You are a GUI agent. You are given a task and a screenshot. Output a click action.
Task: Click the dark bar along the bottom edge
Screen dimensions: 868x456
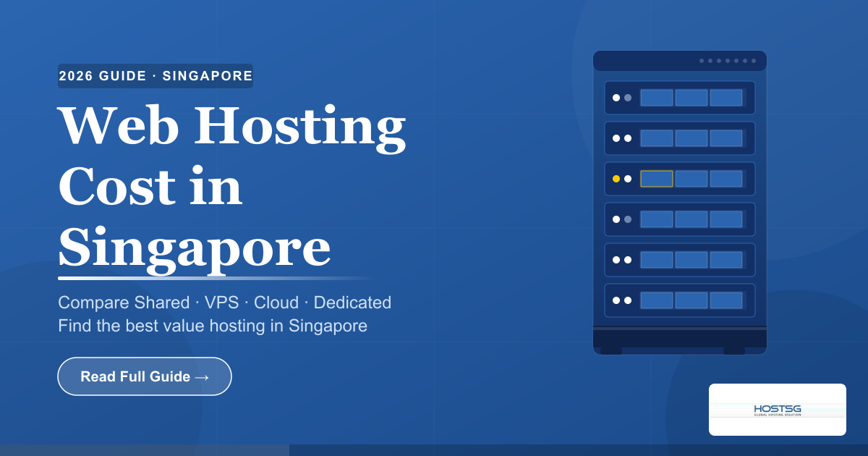(434, 450)
